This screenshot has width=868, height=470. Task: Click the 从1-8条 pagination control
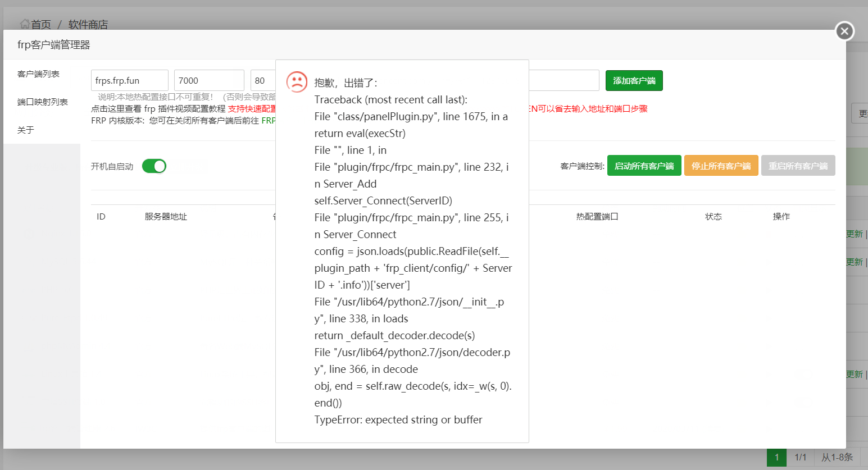click(836, 457)
